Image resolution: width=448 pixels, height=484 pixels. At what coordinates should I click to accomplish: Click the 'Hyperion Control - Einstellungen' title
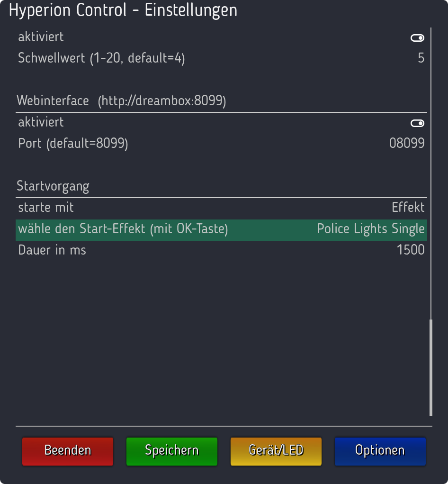click(123, 10)
